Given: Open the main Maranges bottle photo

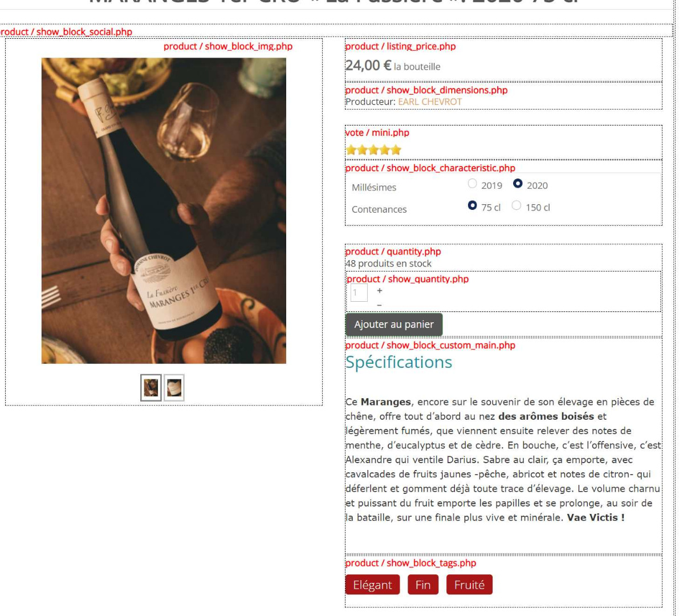Looking at the screenshot, I should (x=164, y=211).
